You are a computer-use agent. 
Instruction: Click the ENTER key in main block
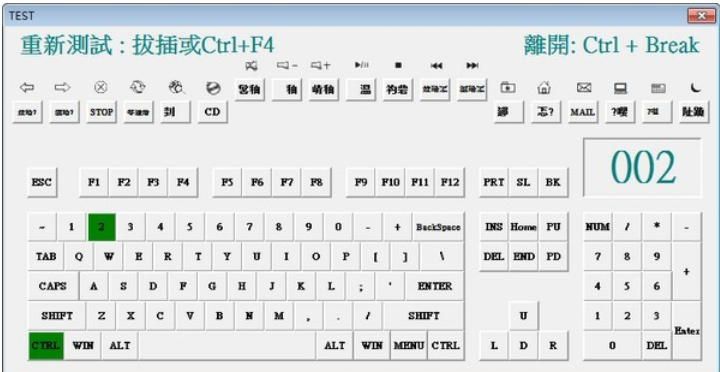click(x=435, y=286)
